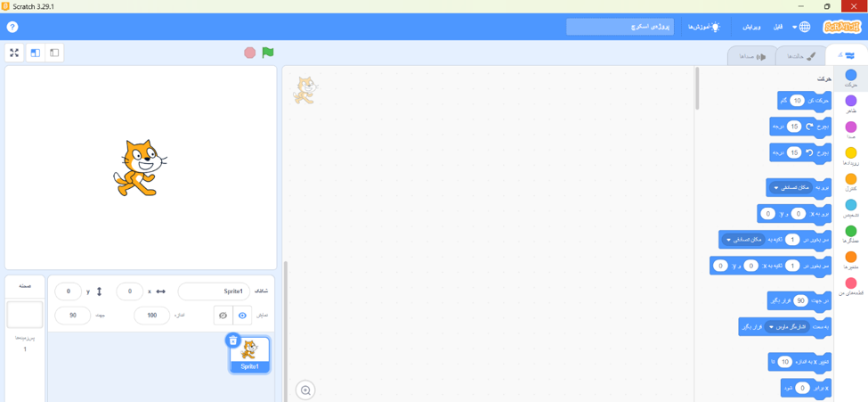The height and width of the screenshot is (402, 868).
Task: Click the sprite y position field
Action: (x=69, y=291)
